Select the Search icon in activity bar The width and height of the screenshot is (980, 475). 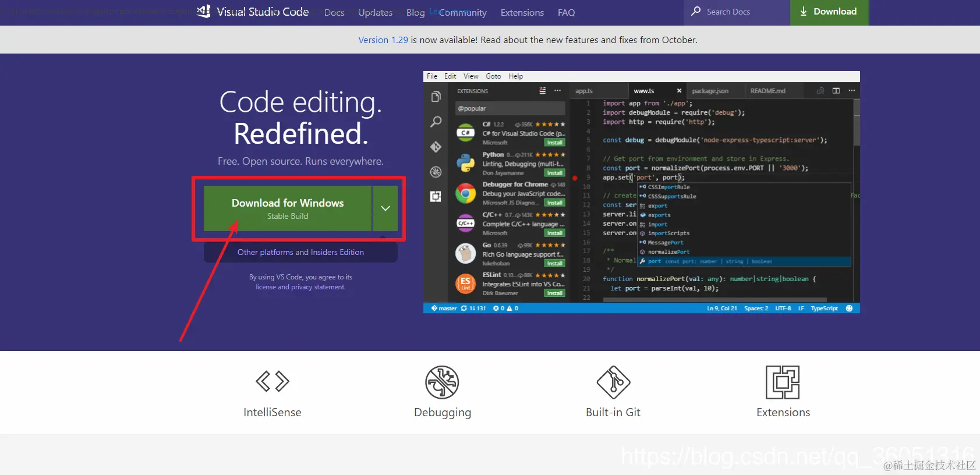tap(436, 122)
